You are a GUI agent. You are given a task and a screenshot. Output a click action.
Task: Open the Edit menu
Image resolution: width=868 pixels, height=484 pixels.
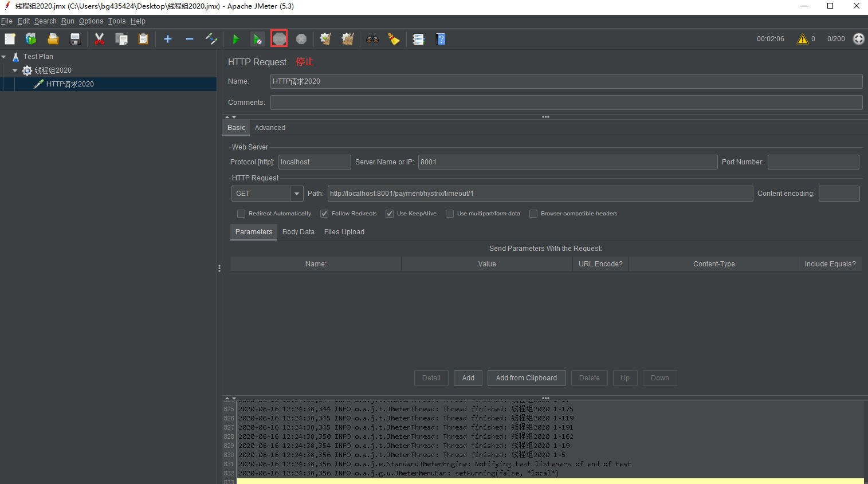point(23,21)
